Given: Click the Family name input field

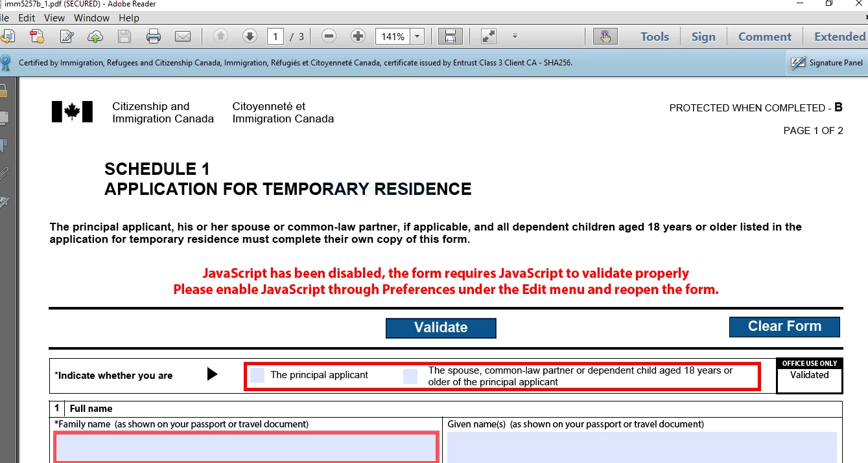Looking at the screenshot, I should 246,447.
